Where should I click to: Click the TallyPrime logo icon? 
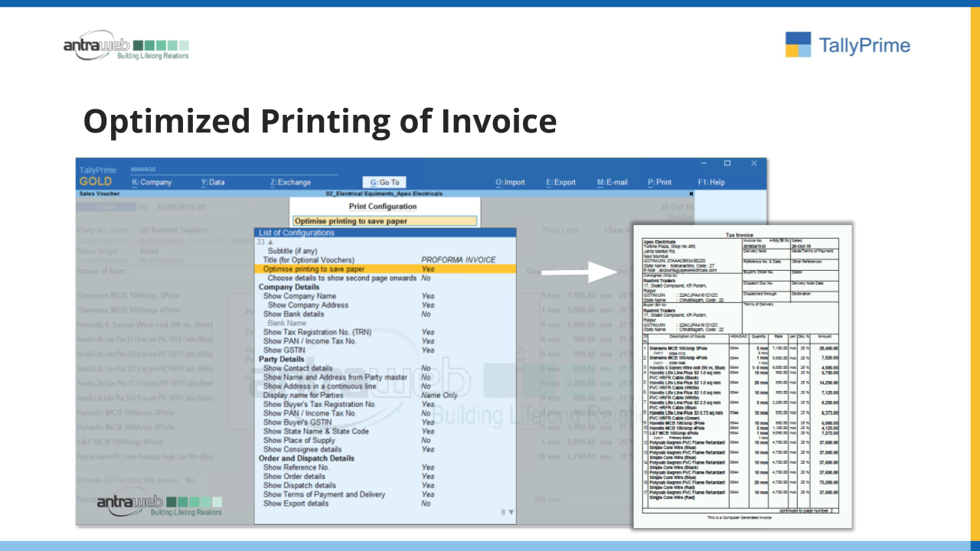point(798,44)
